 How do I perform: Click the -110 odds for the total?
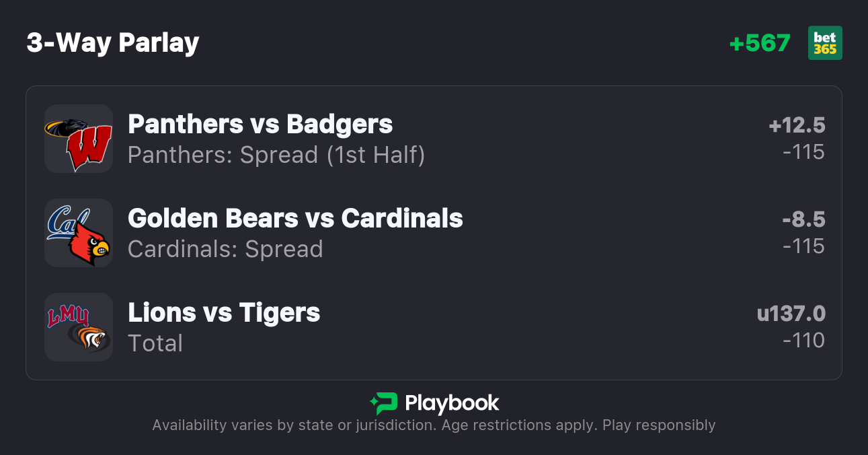click(803, 341)
